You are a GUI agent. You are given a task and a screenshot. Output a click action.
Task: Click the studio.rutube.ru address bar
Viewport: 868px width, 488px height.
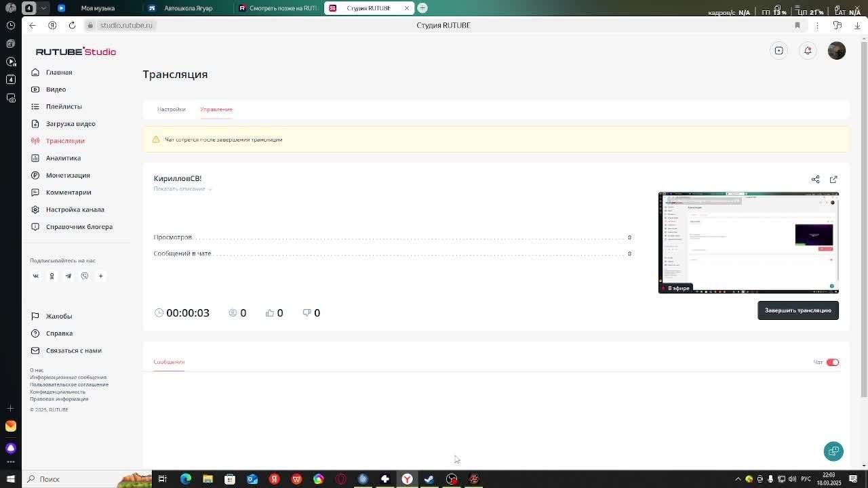point(126,25)
